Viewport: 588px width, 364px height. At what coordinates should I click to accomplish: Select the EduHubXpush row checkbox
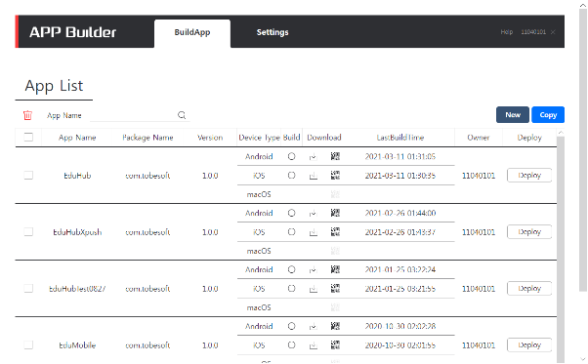click(x=28, y=232)
